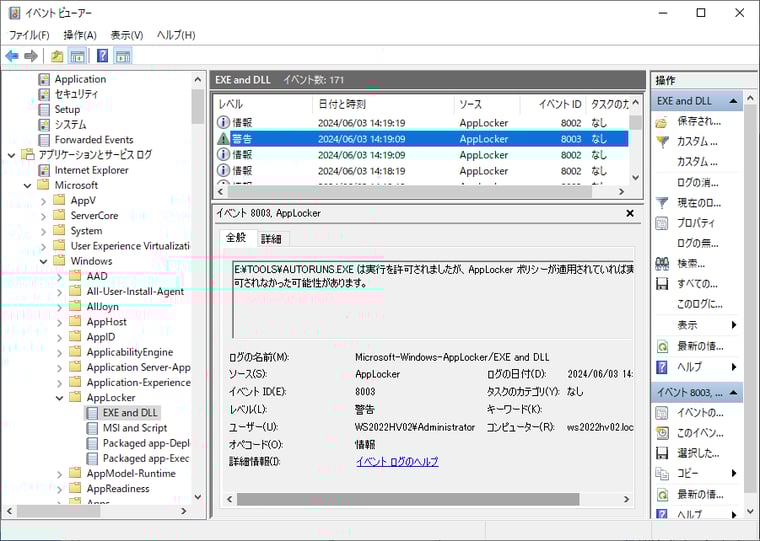Viewport: 760px width, 541px height.
Task: Open the イベント ログのヘルプ link
Action: [x=397, y=461]
